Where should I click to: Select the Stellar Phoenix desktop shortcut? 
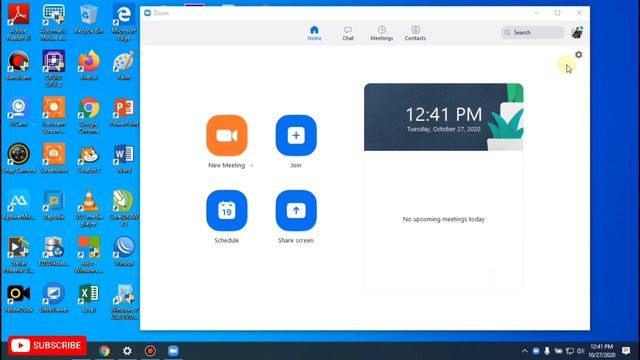[x=19, y=255]
